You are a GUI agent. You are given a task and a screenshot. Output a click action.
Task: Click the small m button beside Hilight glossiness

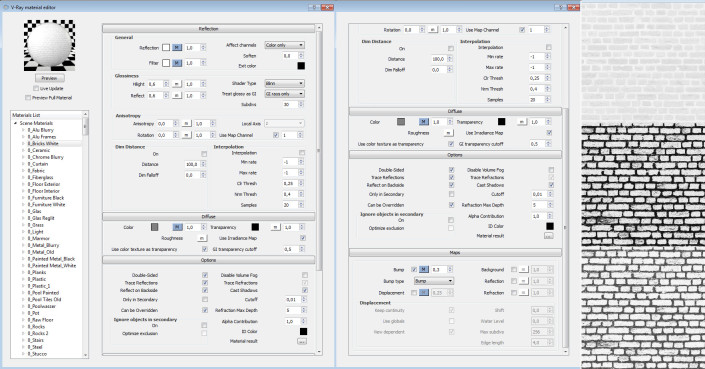pyautogui.click(x=177, y=84)
